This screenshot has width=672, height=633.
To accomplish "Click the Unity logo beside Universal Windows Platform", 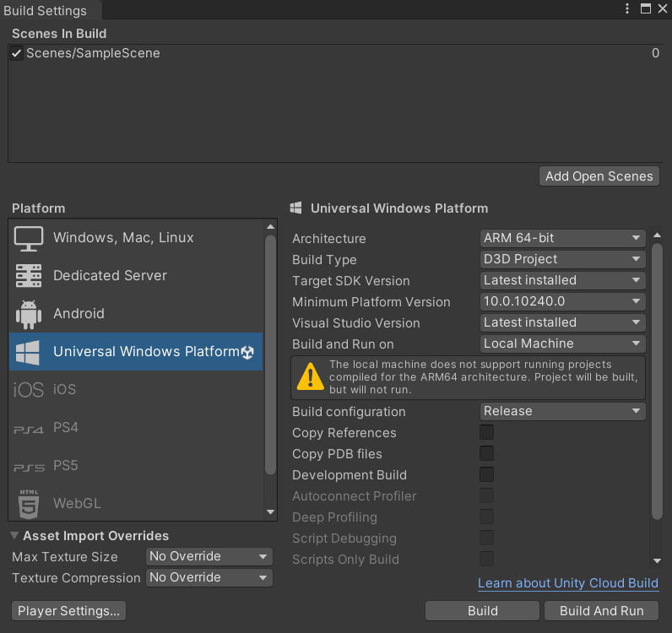I will pos(247,352).
